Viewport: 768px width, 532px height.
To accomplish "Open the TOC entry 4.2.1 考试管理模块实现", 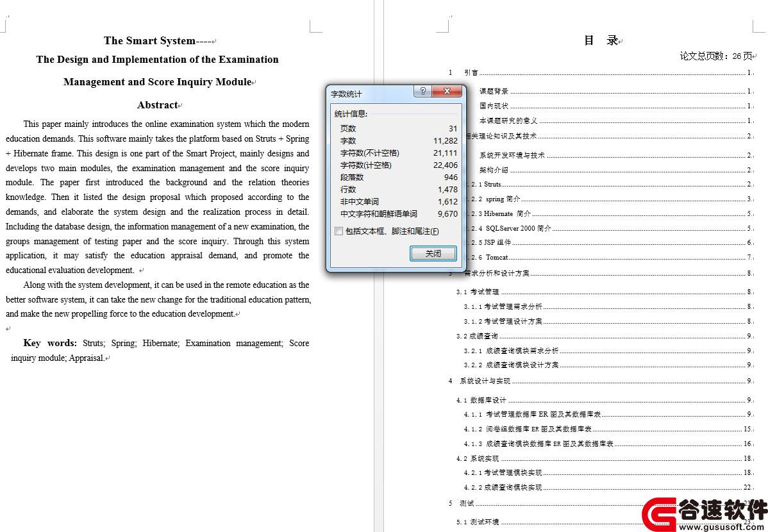I will 609,473.
